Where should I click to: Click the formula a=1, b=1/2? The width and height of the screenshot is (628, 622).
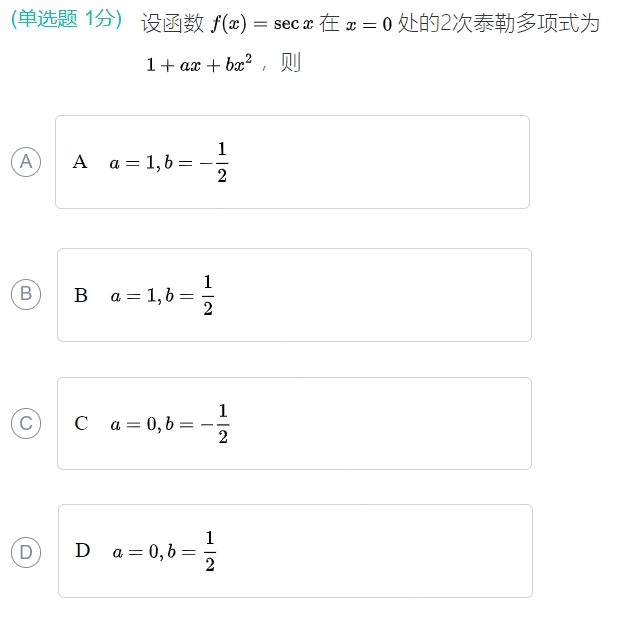[162, 295]
